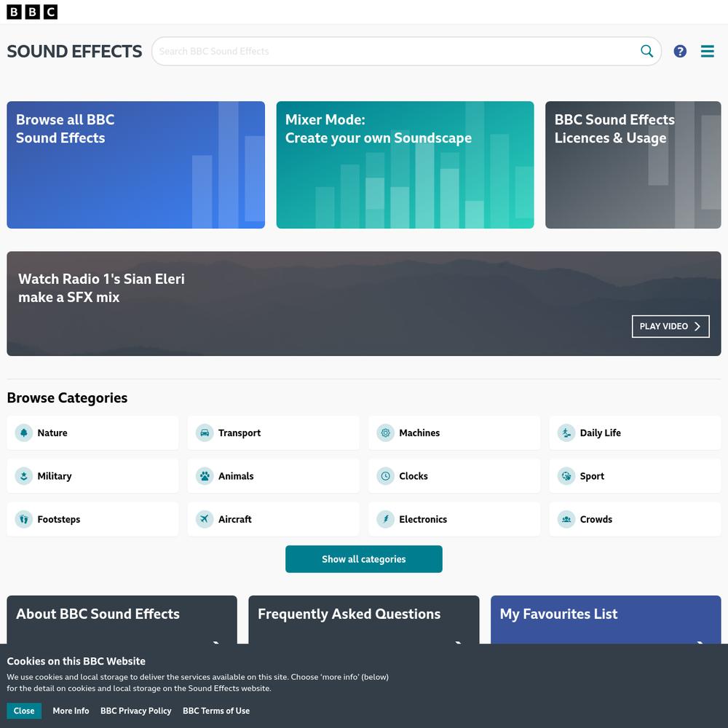Image resolution: width=728 pixels, height=728 pixels.
Task: Select the Clocks category label
Action: point(414,476)
